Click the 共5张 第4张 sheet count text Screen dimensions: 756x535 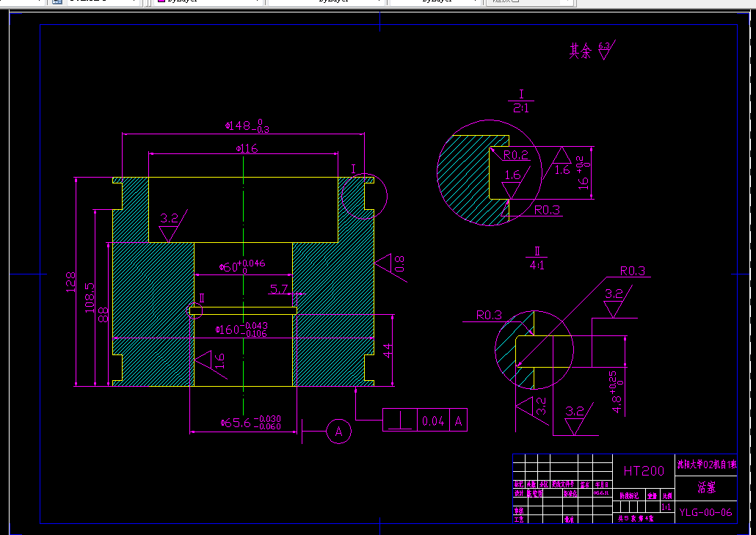(x=636, y=519)
